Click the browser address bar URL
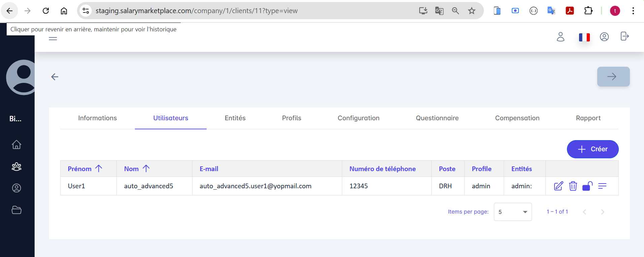Viewport: 644px width, 257px height. point(196,11)
